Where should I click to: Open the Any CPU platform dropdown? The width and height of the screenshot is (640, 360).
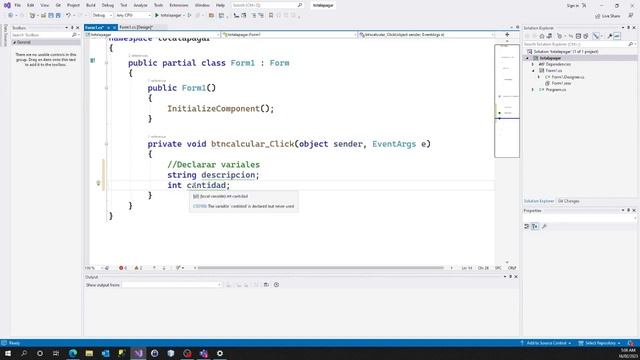(x=133, y=16)
